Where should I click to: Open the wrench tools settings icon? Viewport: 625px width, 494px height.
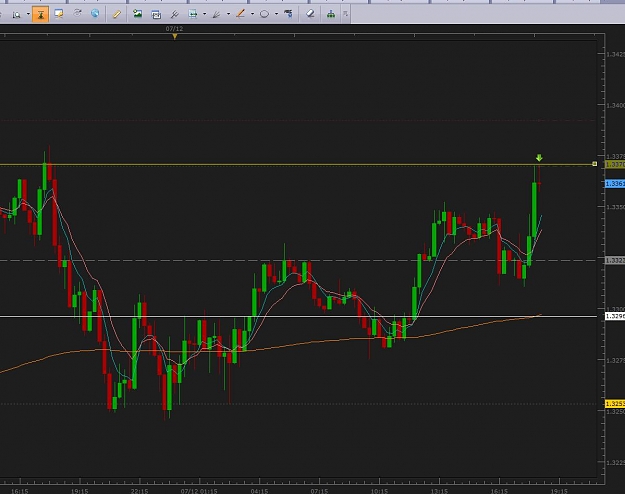174,14
